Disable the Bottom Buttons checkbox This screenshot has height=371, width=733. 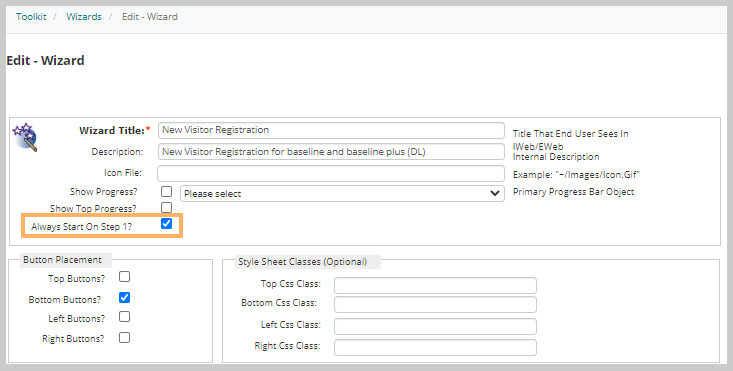pyautogui.click(x=124, y=298)
